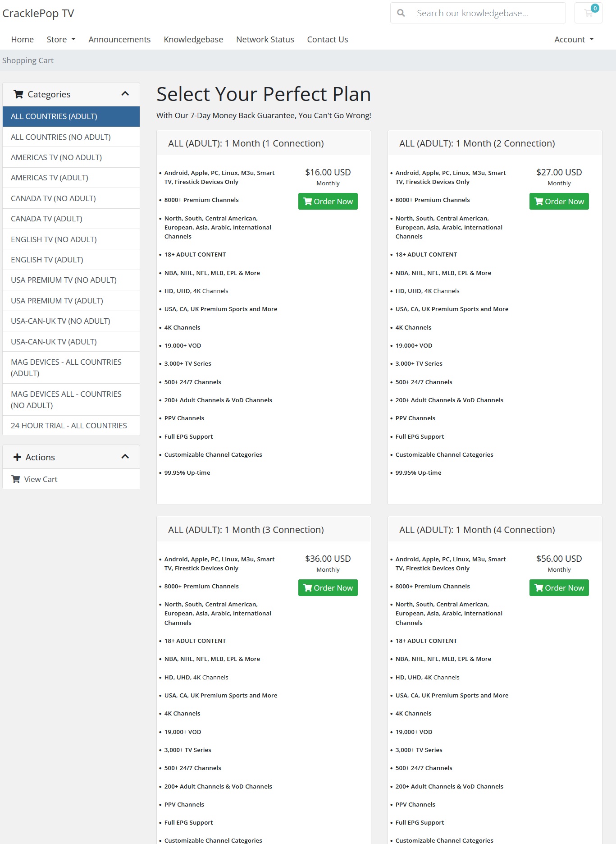Click the 1 Month (1 Connection) plan title
This screenshot has height=844, width=616.
click(x=246, y=143)
